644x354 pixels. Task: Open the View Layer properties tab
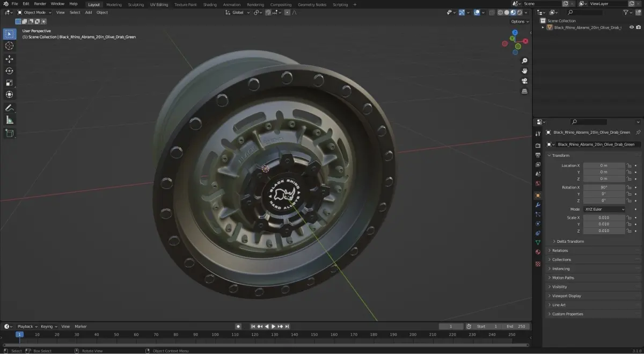point(538,164)
